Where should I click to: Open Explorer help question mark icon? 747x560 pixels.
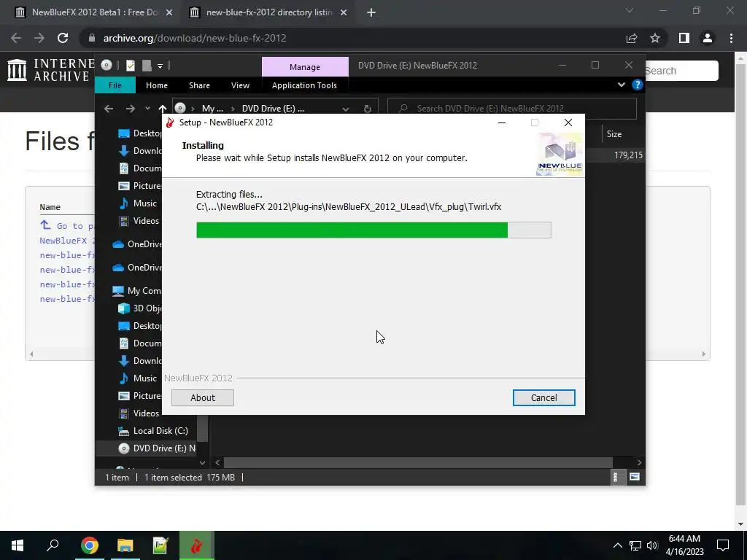(637, 85)
